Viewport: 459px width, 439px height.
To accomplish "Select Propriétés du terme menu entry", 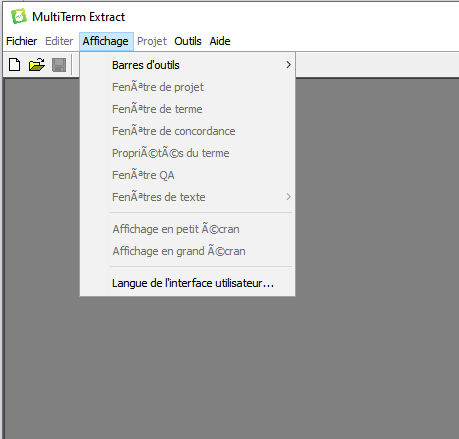I will tap(187, 153).
